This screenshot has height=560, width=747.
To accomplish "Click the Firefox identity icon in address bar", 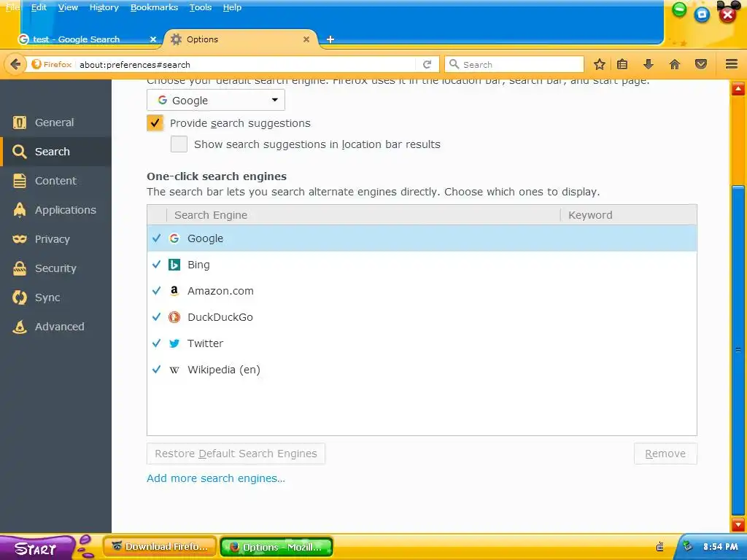I will point(36,64).
